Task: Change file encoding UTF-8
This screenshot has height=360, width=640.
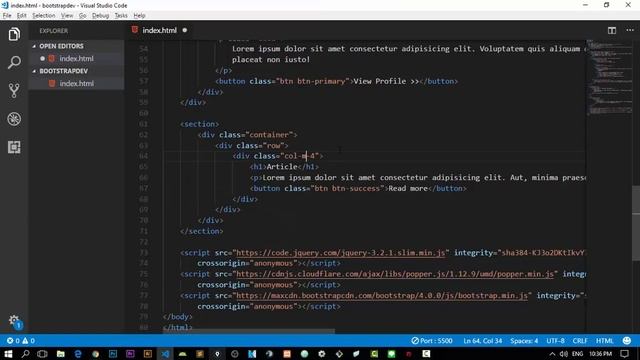Action: [555, 341]
